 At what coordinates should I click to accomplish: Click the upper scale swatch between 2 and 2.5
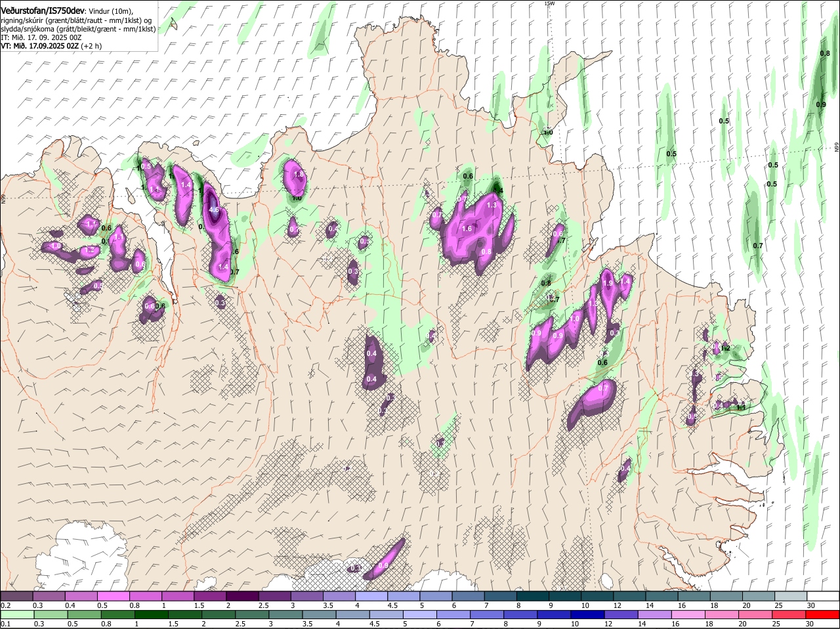242,596
